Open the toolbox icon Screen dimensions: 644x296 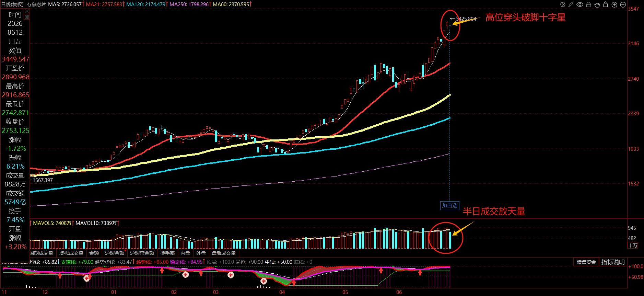(588, 4)
